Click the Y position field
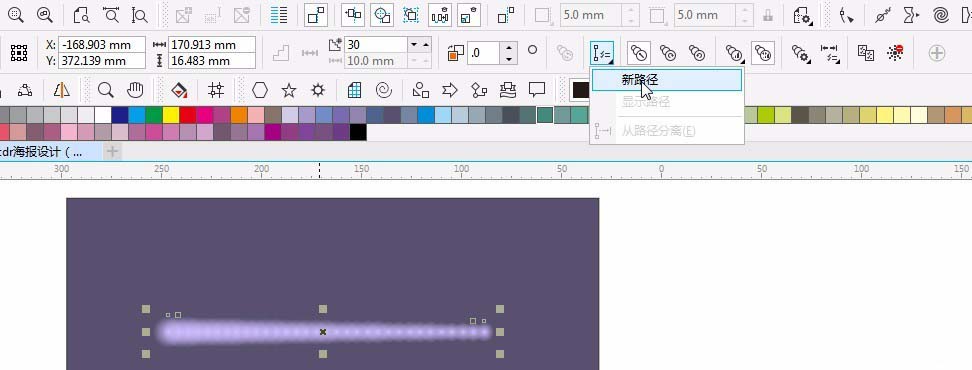The width and height of the screenshot is (972, 370). (x=102, y=61)
